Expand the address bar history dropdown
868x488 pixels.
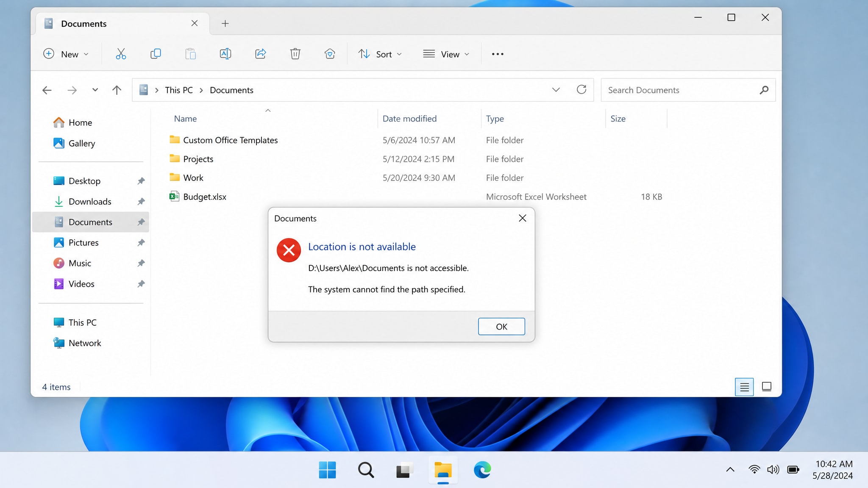[556, 90]
